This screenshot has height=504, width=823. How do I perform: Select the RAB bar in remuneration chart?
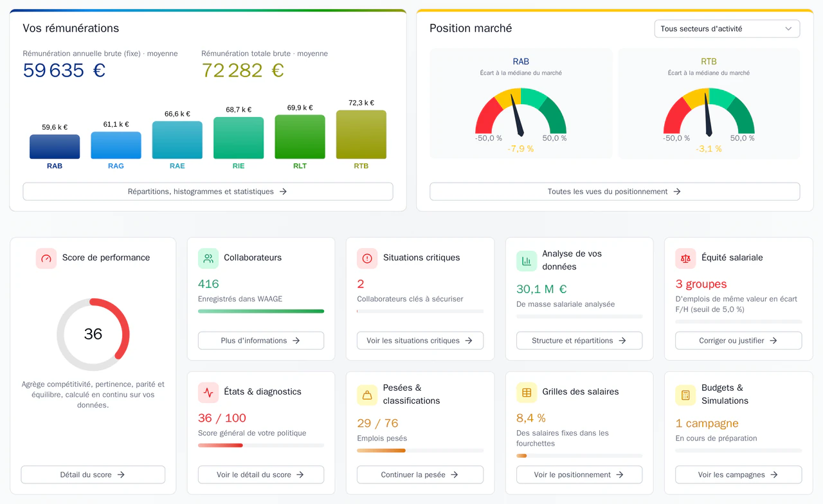click(55, 147)
